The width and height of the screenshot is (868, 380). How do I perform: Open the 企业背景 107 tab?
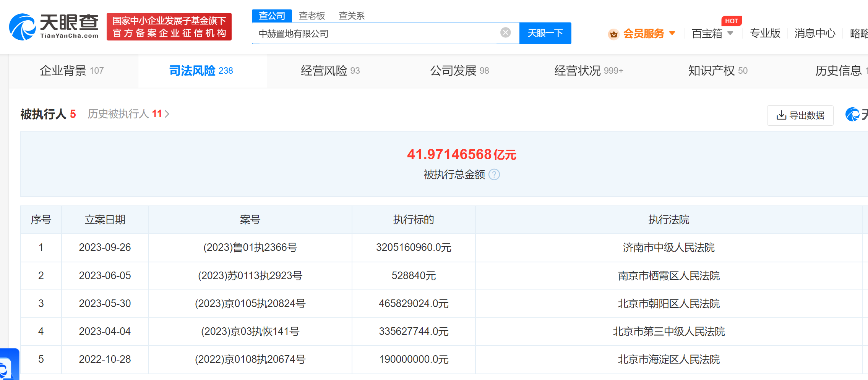click(x=72, y=71)
